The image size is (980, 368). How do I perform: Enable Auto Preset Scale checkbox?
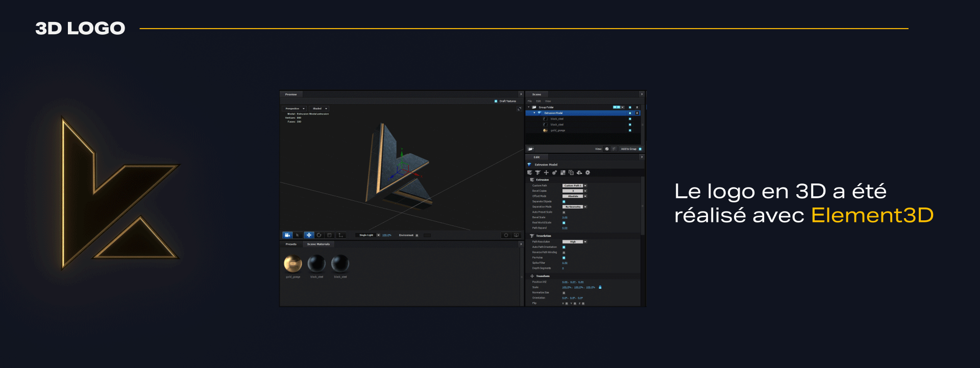click(x=563, y=212)
